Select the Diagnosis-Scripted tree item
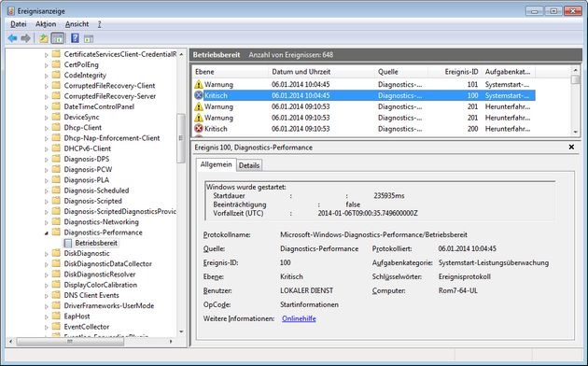The width and height of the screenshot is (588, 366). (x=92, y=201)
